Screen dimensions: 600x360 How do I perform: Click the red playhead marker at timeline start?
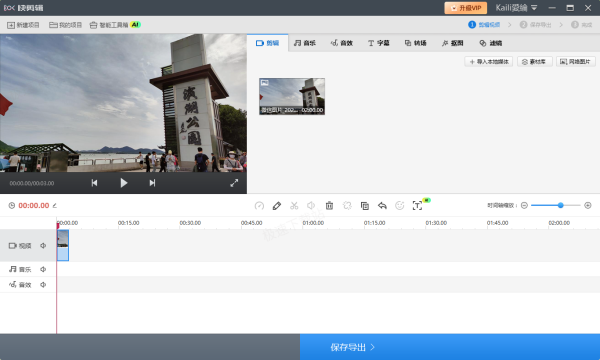pyautogui.click(x=57, y=226)
